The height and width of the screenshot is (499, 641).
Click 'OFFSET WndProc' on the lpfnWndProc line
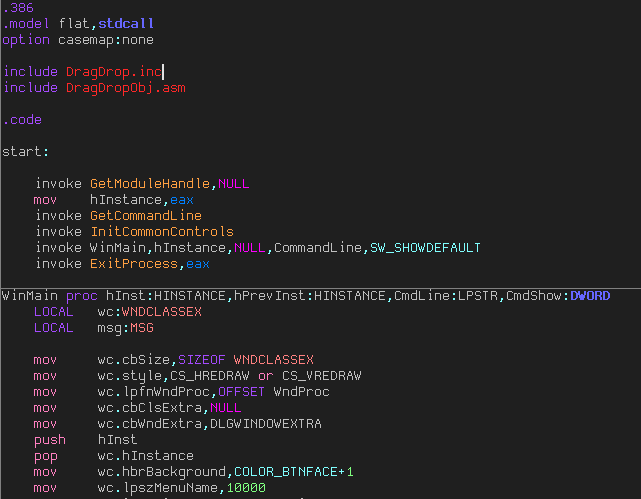pos(274,392)
